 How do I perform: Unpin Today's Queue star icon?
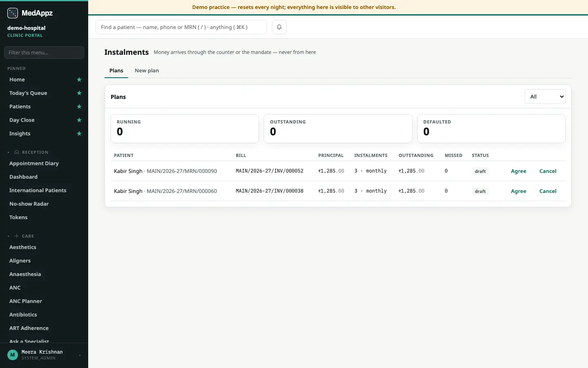[79, 93]
